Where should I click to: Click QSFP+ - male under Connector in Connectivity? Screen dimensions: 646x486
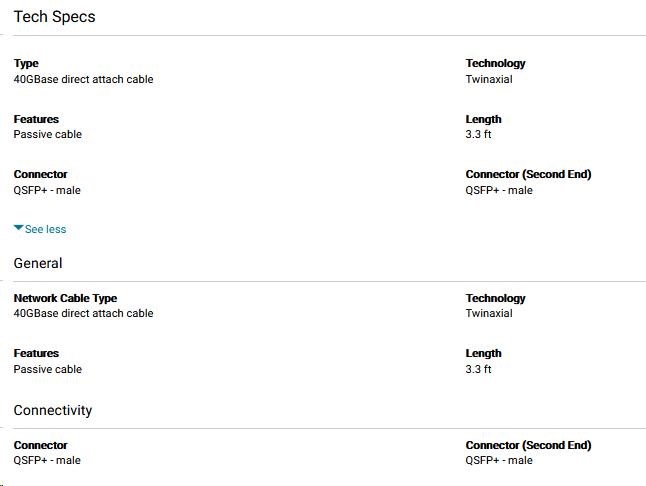[47, 460]
